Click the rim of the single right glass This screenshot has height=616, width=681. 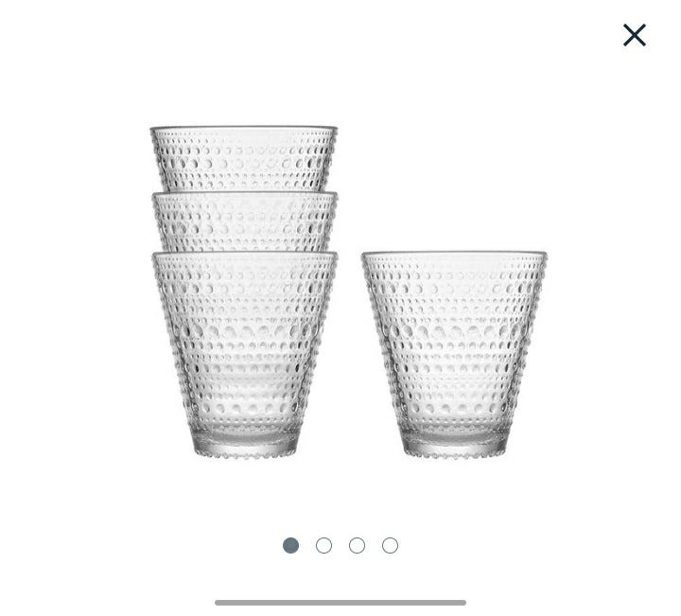pyautogui.click(x=454, y=254)
